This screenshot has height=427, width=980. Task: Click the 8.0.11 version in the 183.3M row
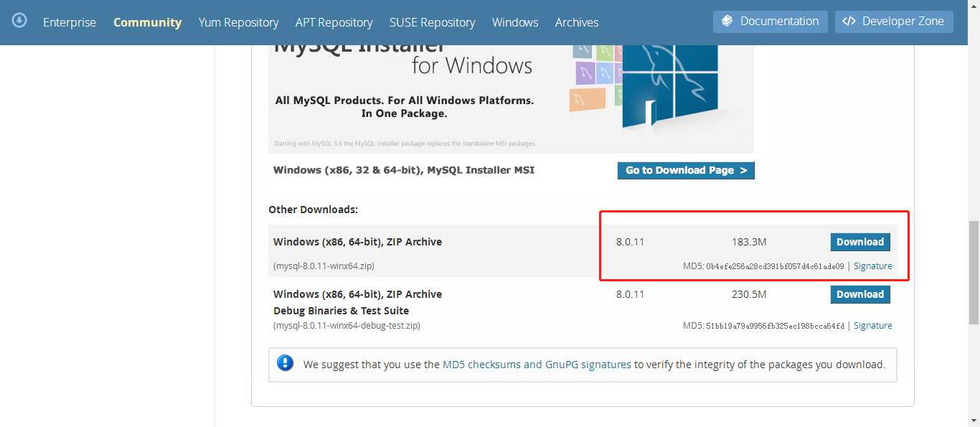click(x=631, y=242)
